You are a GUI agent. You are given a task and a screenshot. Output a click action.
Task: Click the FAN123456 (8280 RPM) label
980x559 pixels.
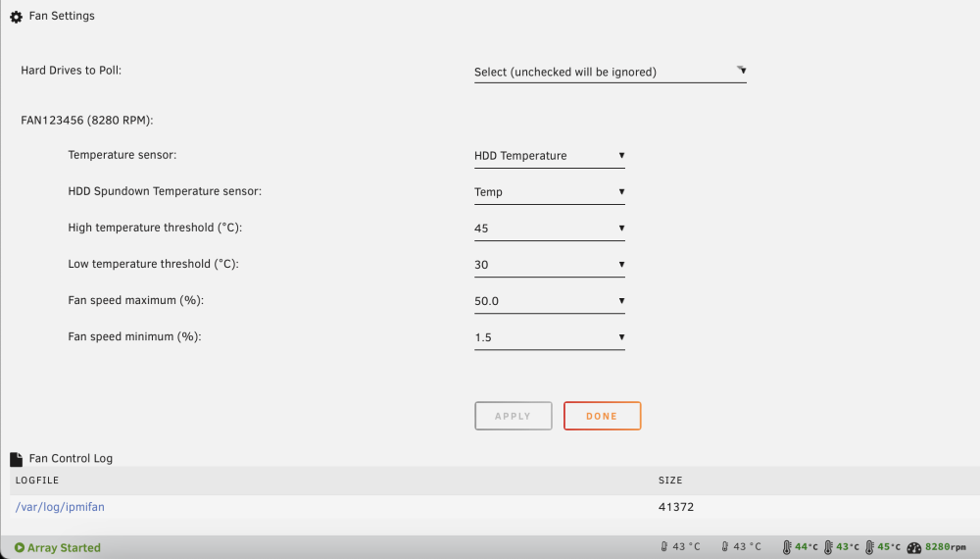pos(87,120)
